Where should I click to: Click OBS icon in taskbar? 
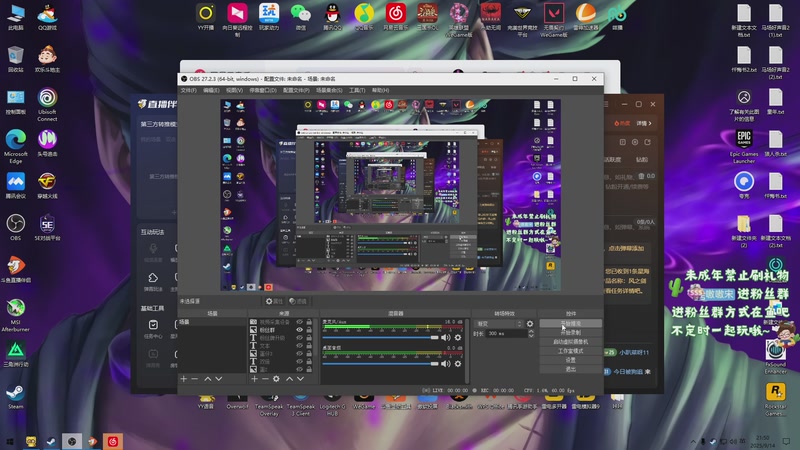point(71,441)
